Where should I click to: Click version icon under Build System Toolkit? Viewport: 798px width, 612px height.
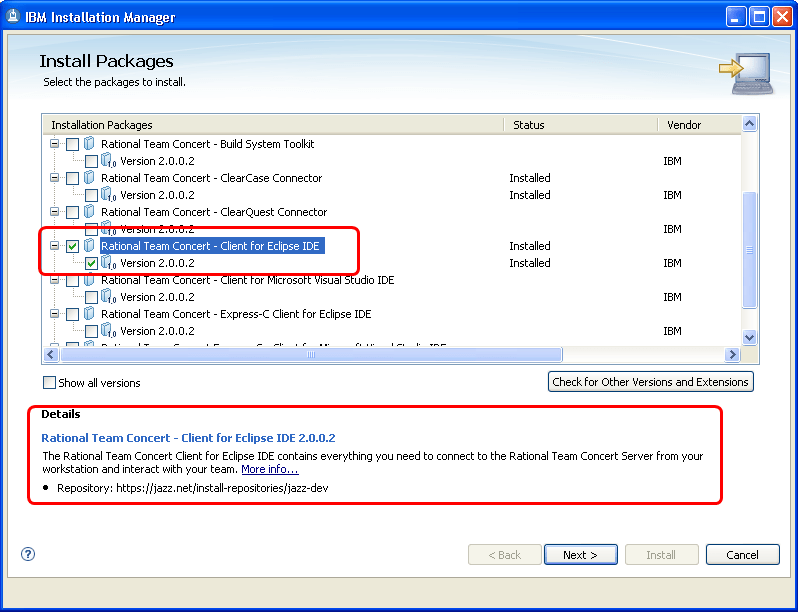click(x=108, y=161)
